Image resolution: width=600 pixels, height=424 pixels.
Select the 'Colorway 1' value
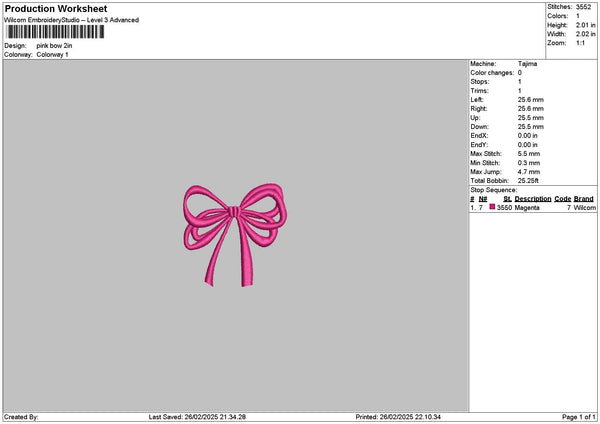pyautogui.click(x=52, y=55)
